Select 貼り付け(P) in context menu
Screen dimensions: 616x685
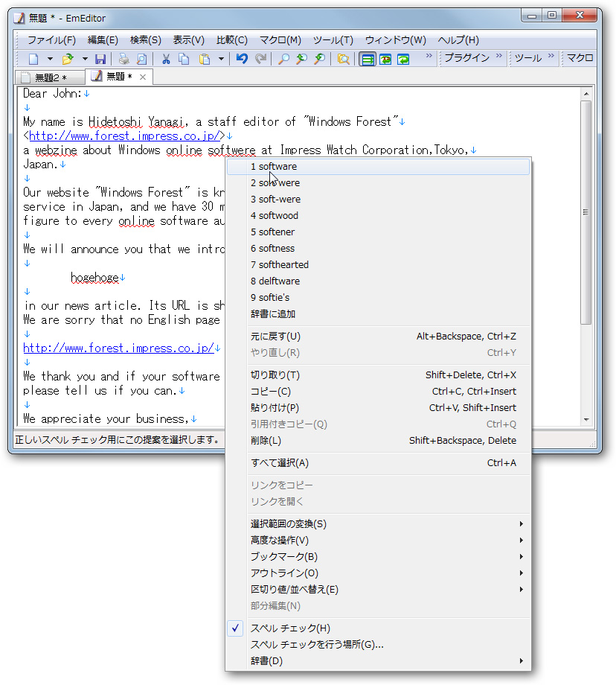378,408
